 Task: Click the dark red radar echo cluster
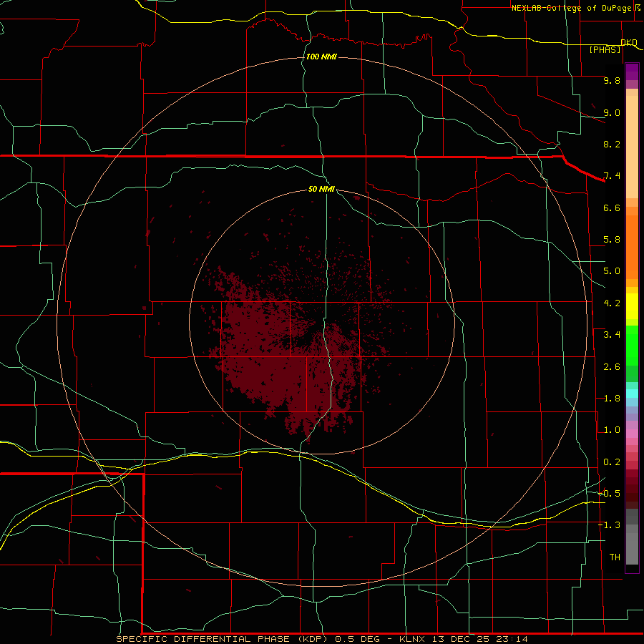288,353
